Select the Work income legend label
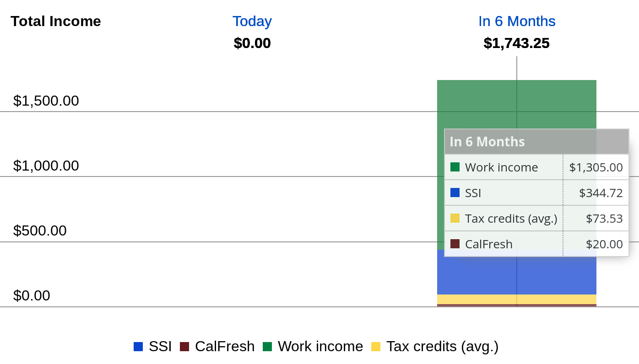 (x=320, y=347)
